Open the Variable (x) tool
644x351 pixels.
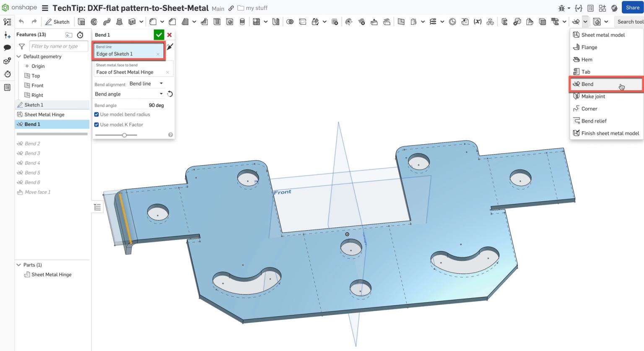point(477,21)
